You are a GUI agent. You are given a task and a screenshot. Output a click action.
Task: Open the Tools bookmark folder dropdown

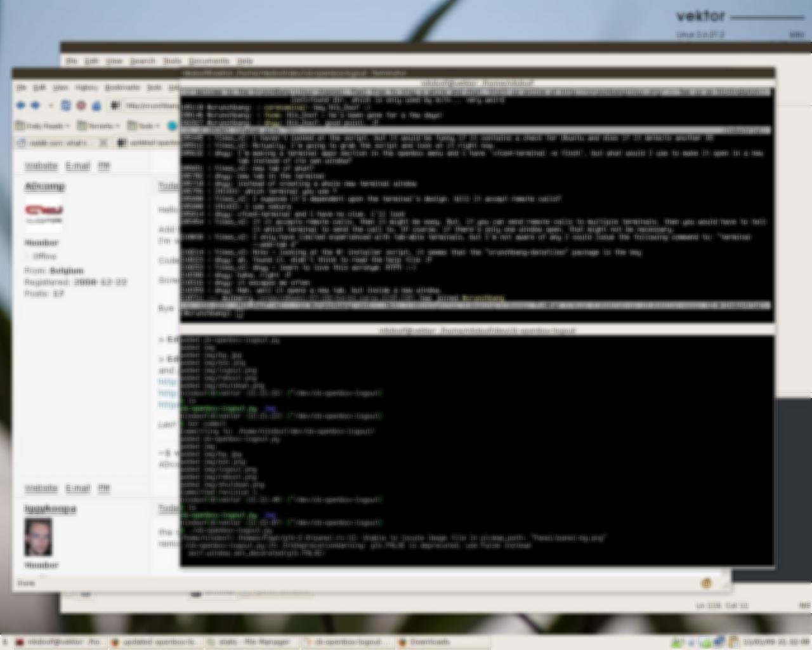click(x=145, y=126)
